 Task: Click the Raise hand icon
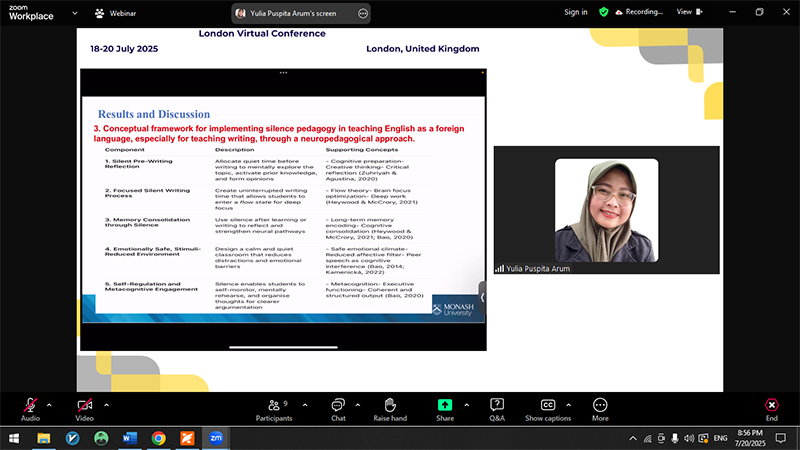[390, 406]
